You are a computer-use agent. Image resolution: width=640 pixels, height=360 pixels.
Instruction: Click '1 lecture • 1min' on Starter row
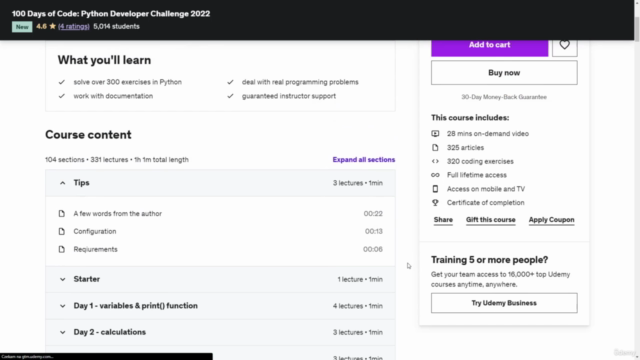(x=360, y=280)
